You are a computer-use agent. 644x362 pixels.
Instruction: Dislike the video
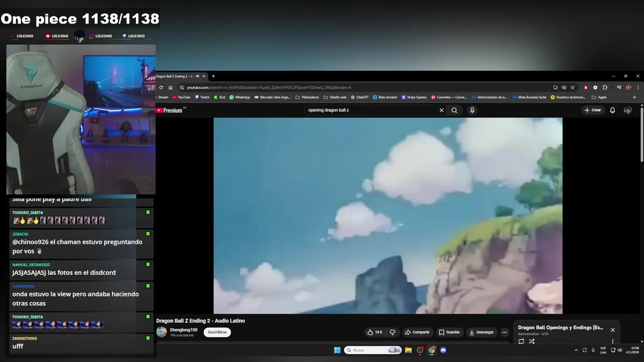pyautogui.click(x=392, y=332)
